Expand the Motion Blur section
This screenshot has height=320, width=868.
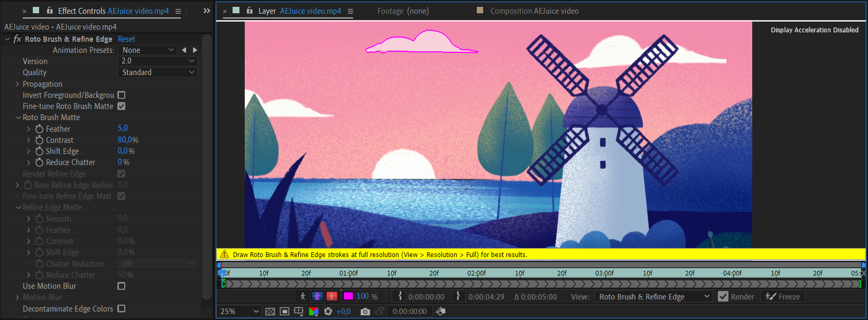[17, 297]
